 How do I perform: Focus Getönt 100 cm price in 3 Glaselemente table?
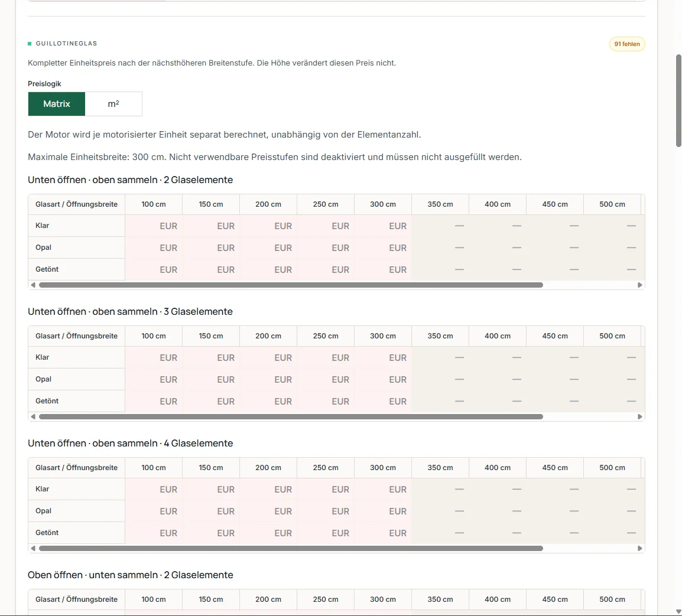click(154, 401)
